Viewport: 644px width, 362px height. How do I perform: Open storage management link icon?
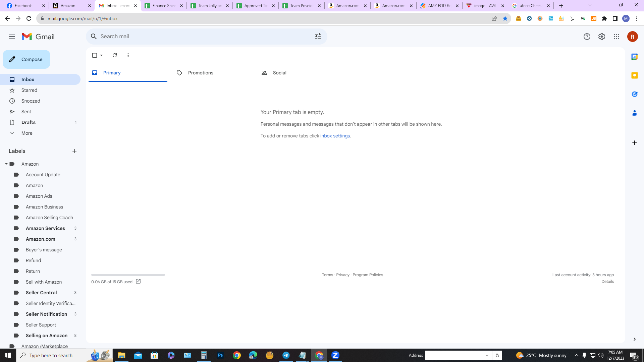(x=138, y=282)
